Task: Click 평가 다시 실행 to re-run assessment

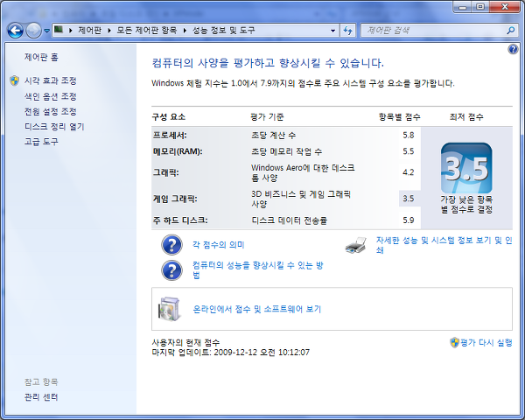Action: tap(486, 343)
